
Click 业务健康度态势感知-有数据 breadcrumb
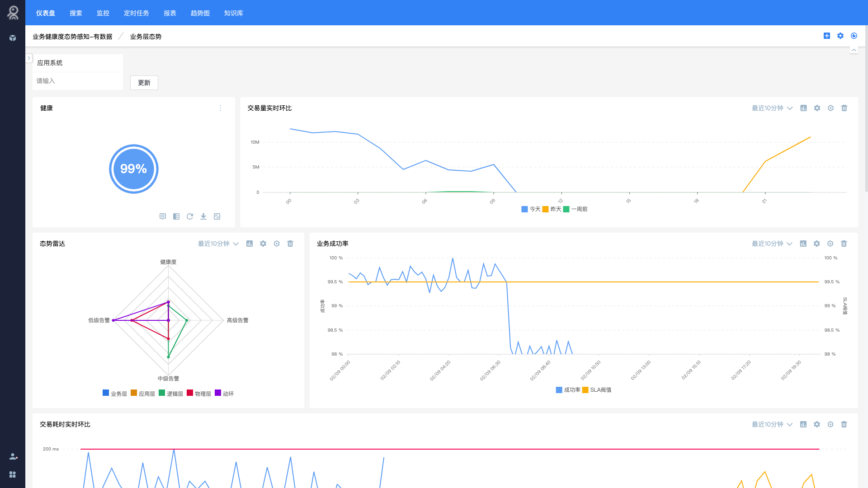tap(72, 37)
